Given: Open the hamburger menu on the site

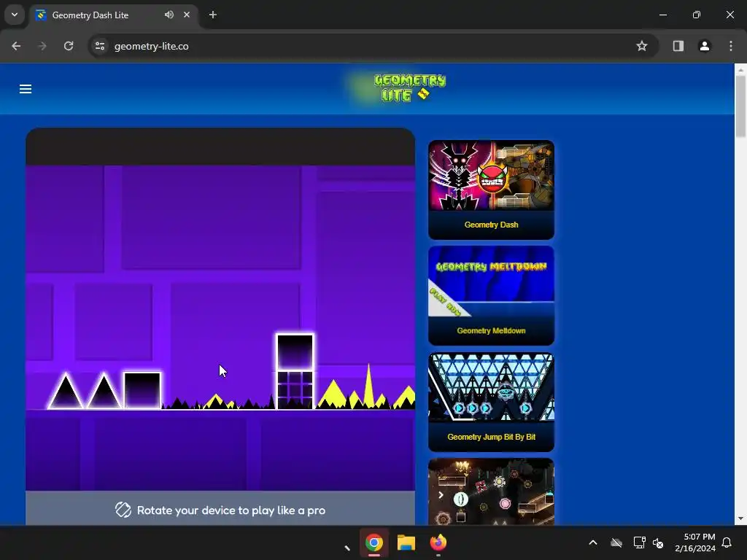Looking at the screenshot, I should tap(26, 89).
